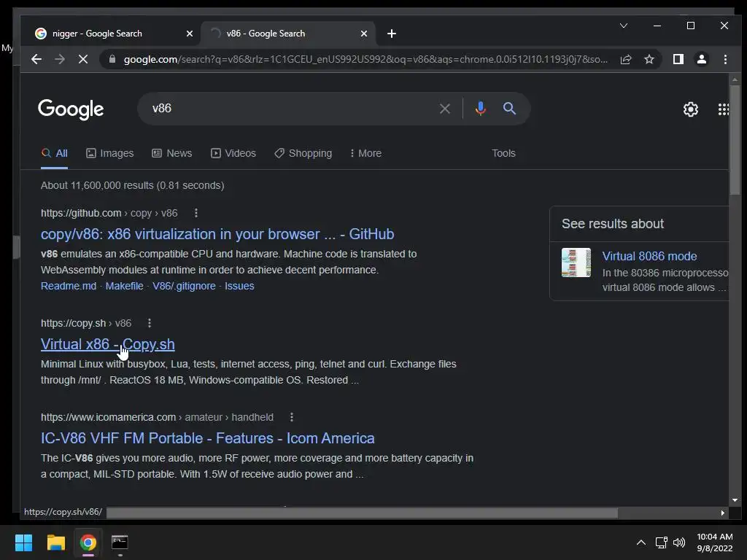Open File Explorer from taskbar
Viewport: 747px width, 560px height.
click(x=55, y=542)
